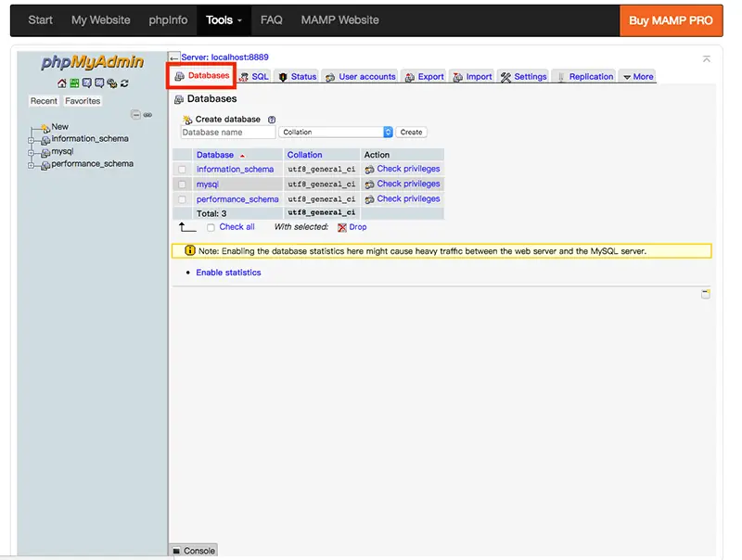Screen dimensions: 742x560
Task: Click the Recent button in sidebar
Action: [44, 101]
